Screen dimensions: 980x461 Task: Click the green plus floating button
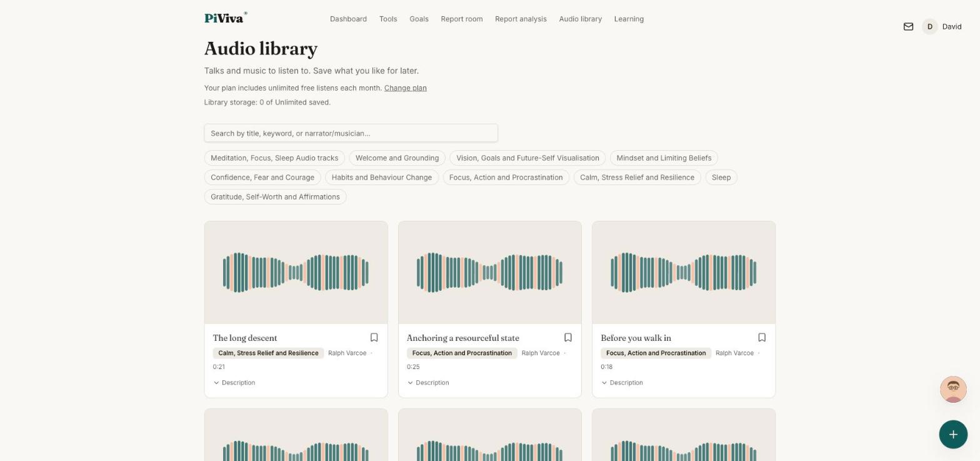953,435
